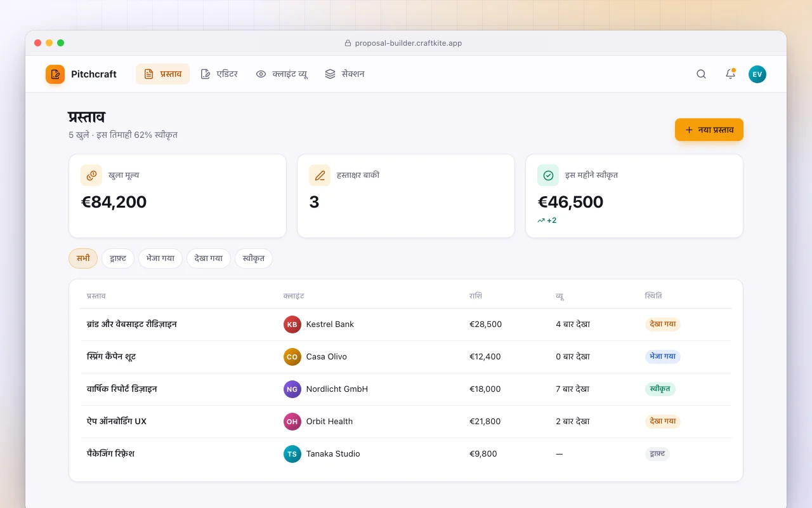Click the 7 बार देखा view count
Screen dimensions: 812x508
coord(573,389)
